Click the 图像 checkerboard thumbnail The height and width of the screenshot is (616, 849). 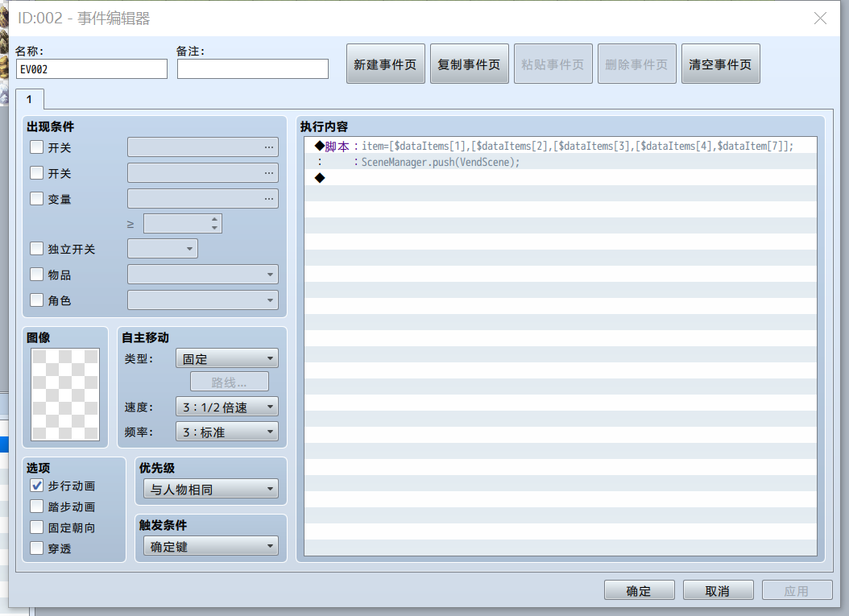click(65, 394)
